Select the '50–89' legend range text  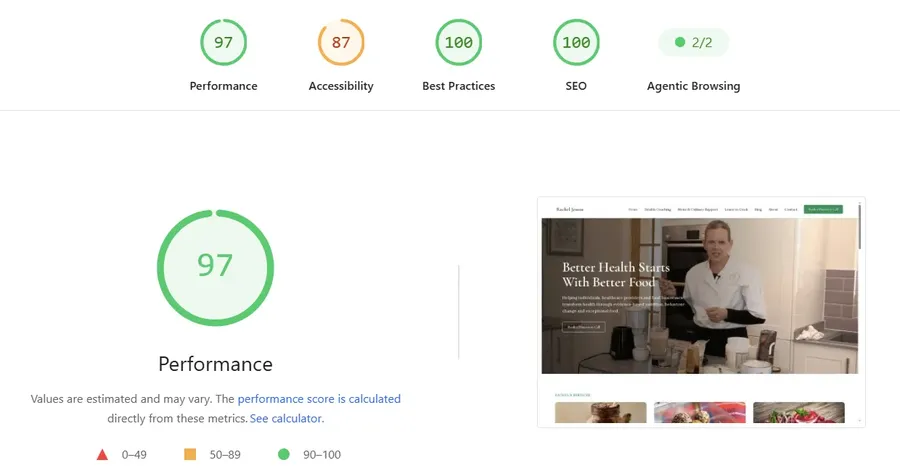coord(225,455)
